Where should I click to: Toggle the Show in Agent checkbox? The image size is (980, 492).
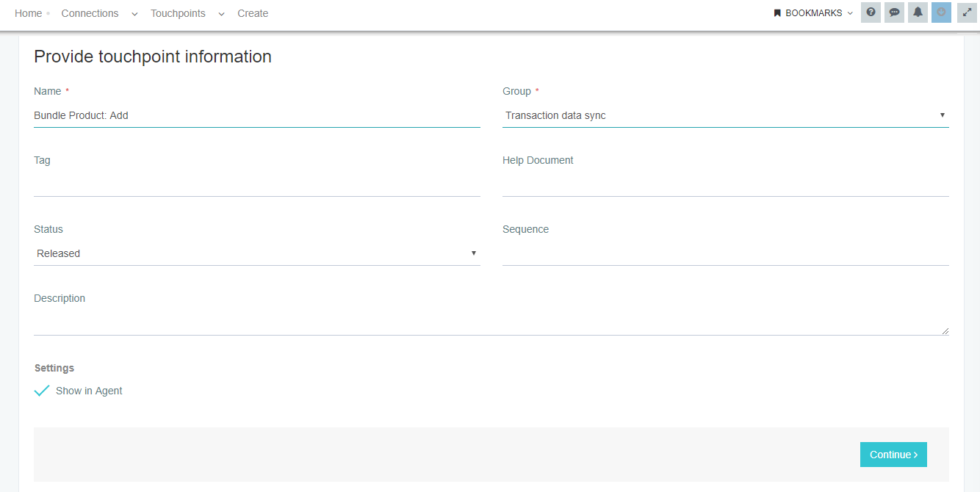(x=42, y=391)
